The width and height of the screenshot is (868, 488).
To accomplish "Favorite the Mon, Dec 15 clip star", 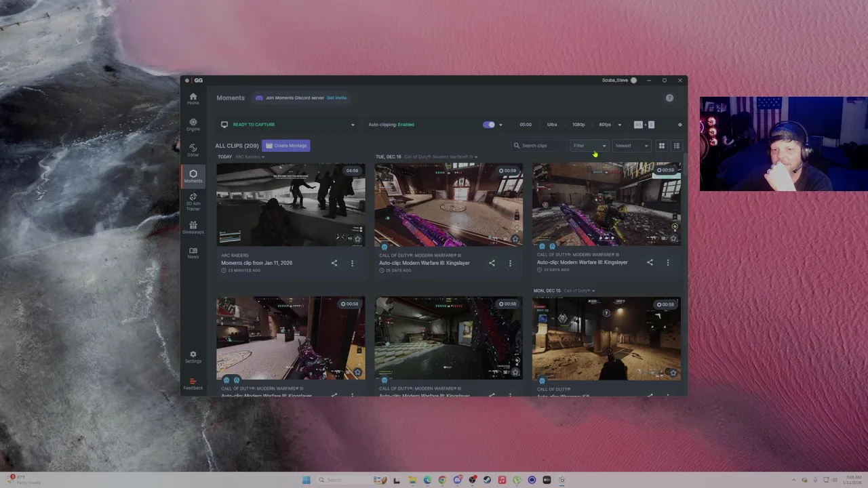I will click(673, 372).
